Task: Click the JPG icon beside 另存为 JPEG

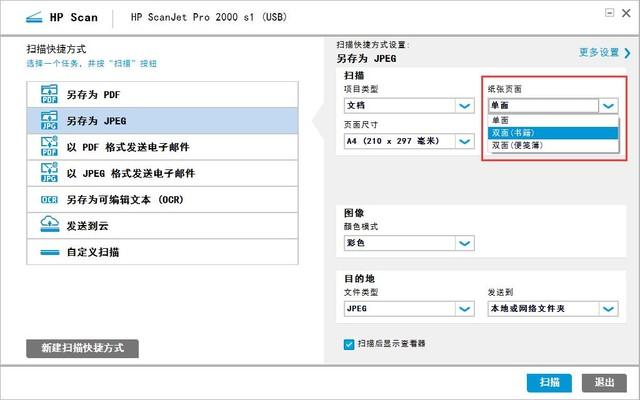Action: point(49,120)
